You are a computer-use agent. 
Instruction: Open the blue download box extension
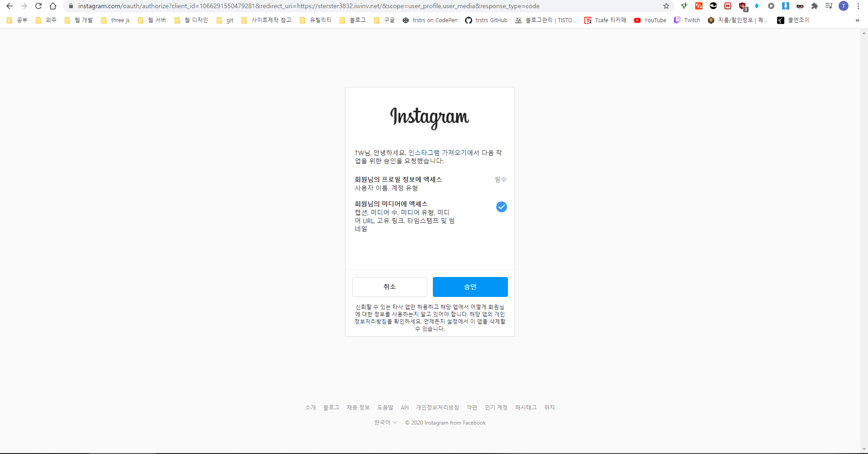coord(786,6)
